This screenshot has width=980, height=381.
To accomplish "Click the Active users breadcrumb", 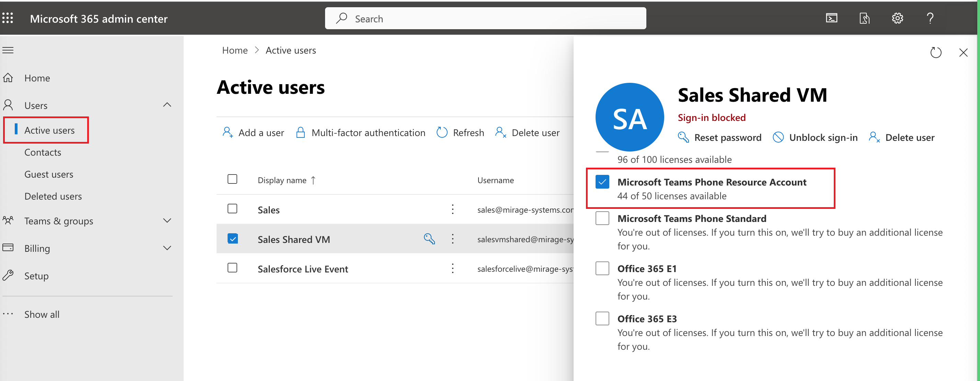I will [291, 50].
